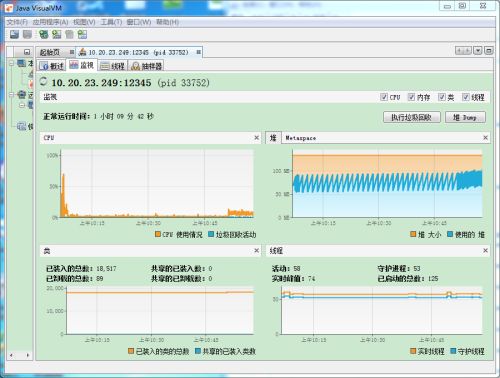
Task: Select the remote host monitor icon under Remote
Action: click(30, 105)
